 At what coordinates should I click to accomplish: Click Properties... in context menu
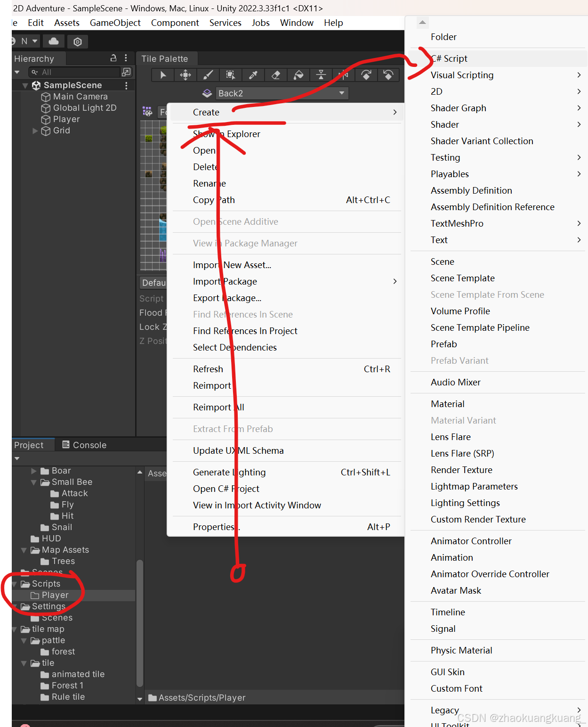click(x=287, y=527)
